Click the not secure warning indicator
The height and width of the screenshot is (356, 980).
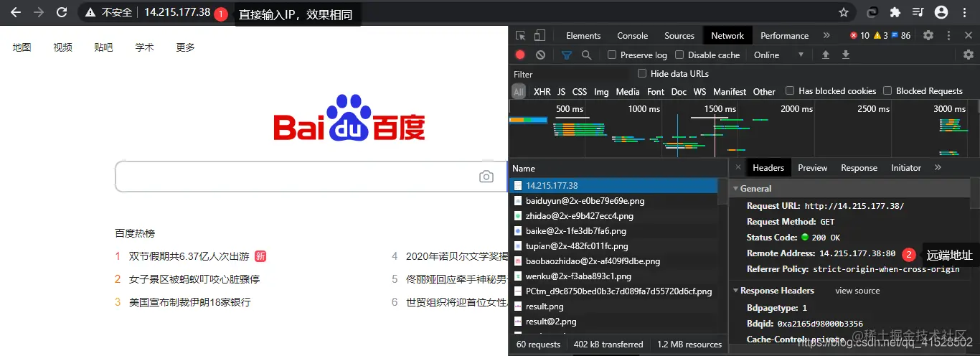(x=108, y=12)
